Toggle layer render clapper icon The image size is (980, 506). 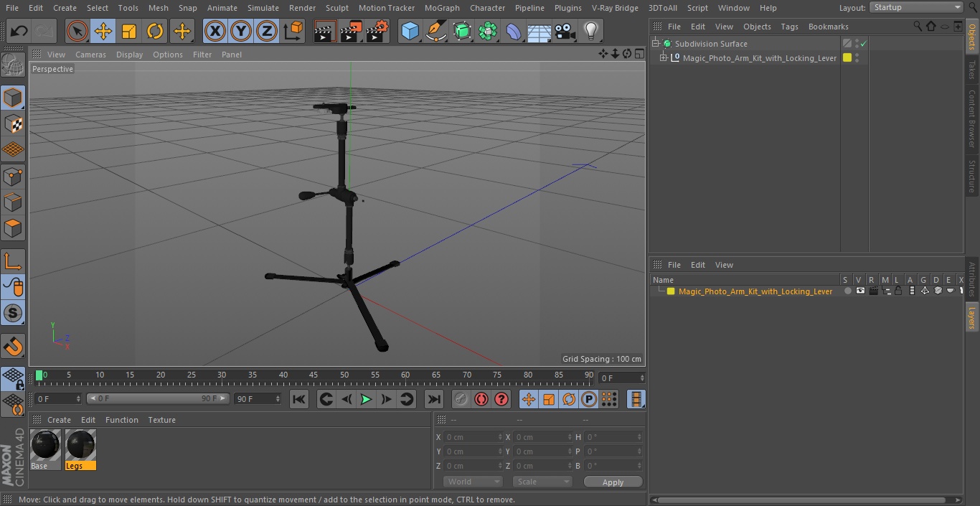pyautogui.click(x=873, y=291)
